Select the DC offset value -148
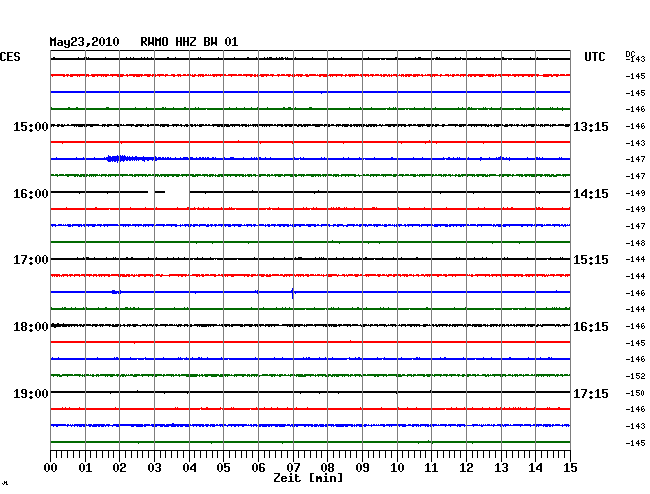The height and width of the screenshot is (494, 650). coord(635,243)
